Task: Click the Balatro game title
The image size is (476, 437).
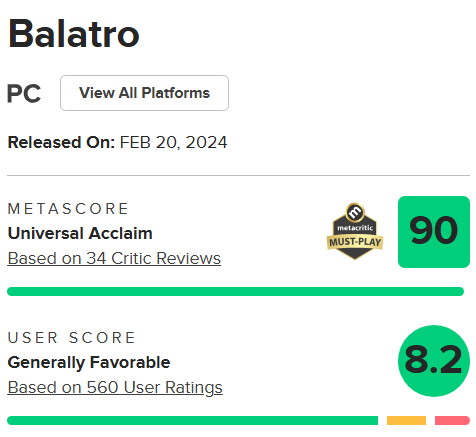Action: click(73, 34)
